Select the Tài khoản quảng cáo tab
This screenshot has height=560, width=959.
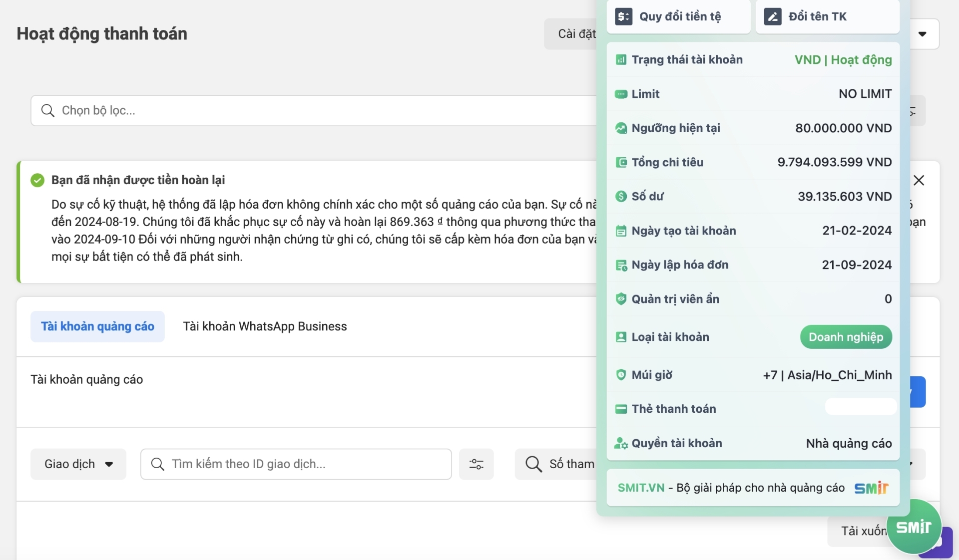pos(97,326)
